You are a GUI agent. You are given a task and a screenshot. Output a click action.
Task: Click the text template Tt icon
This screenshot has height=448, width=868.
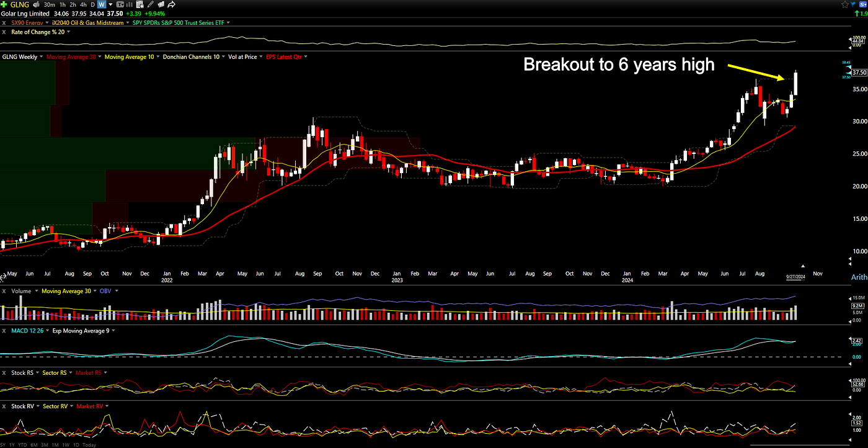pos(120,4)
